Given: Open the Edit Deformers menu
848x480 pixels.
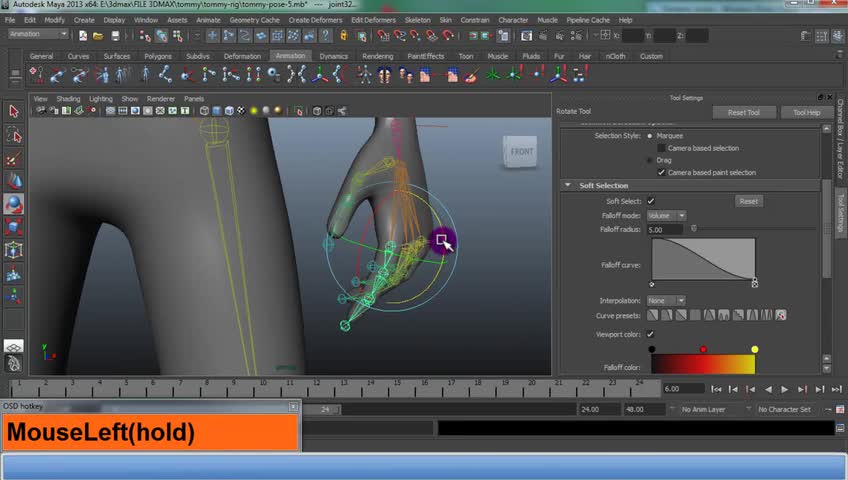Looking at the screenshot, I should pyautogui.click(x=373, y=20).
